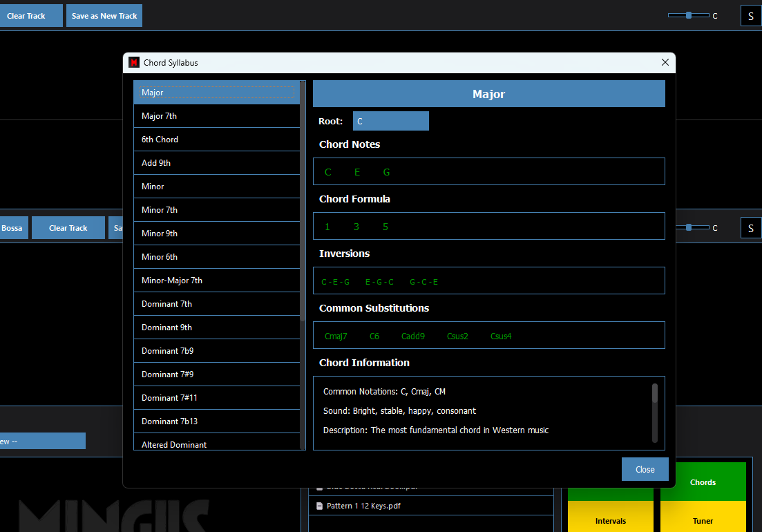This screenshot has height=532, width=762.
Task: Click the top track's volume slider
Action: click(689, 15)
